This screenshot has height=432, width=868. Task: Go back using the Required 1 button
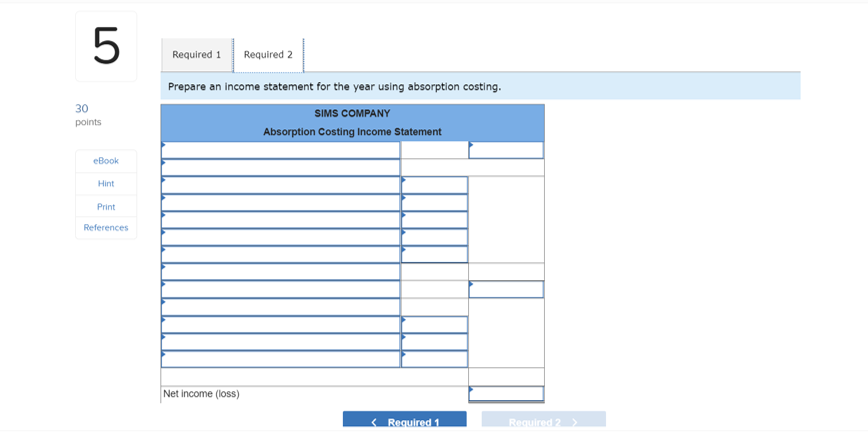pyautogui.click(x=405, y=421)
